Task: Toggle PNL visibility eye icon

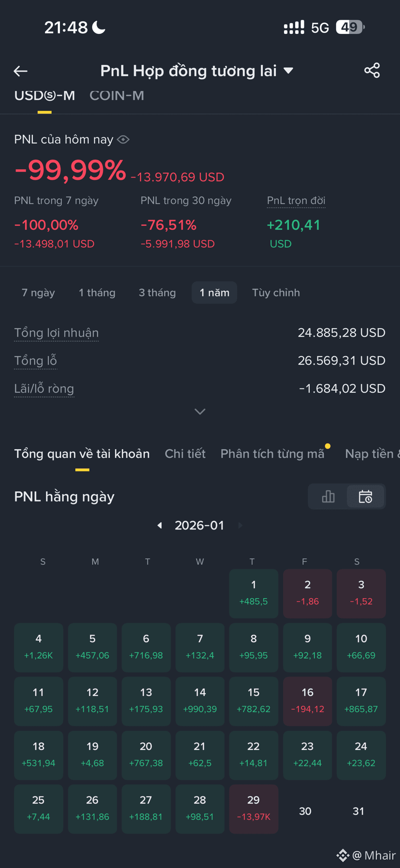Action: coord(123,140)
